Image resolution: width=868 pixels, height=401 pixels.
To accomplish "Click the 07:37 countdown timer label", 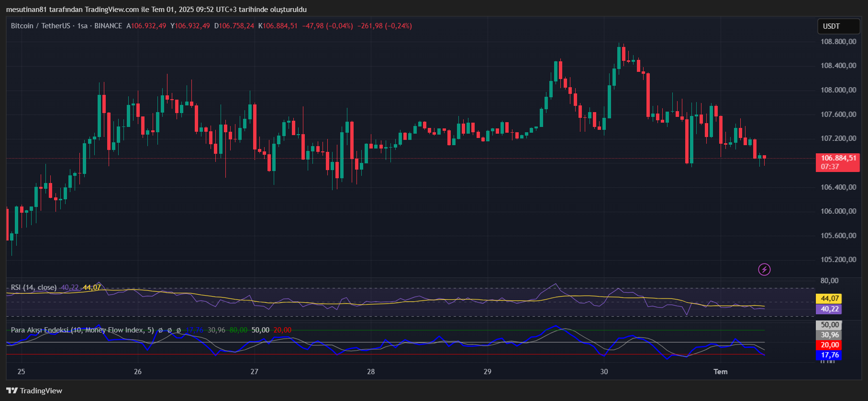I will click(x=830, y=167).
